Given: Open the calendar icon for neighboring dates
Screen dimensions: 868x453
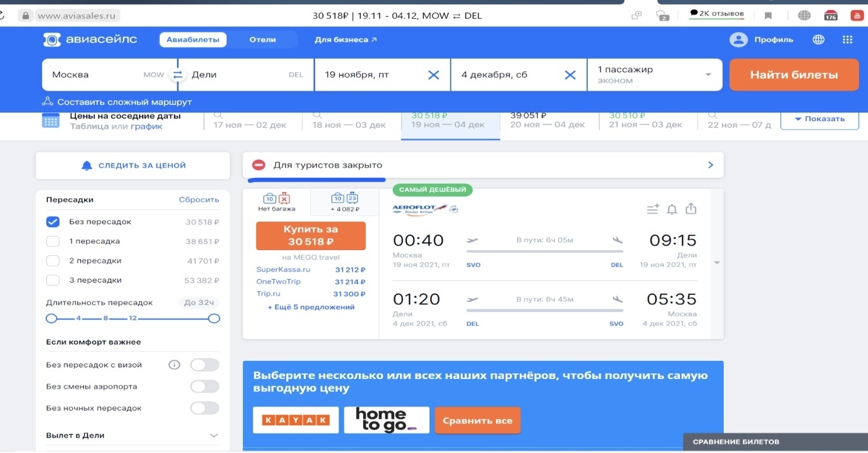Looking at the screenshot, I should [51, 121].
